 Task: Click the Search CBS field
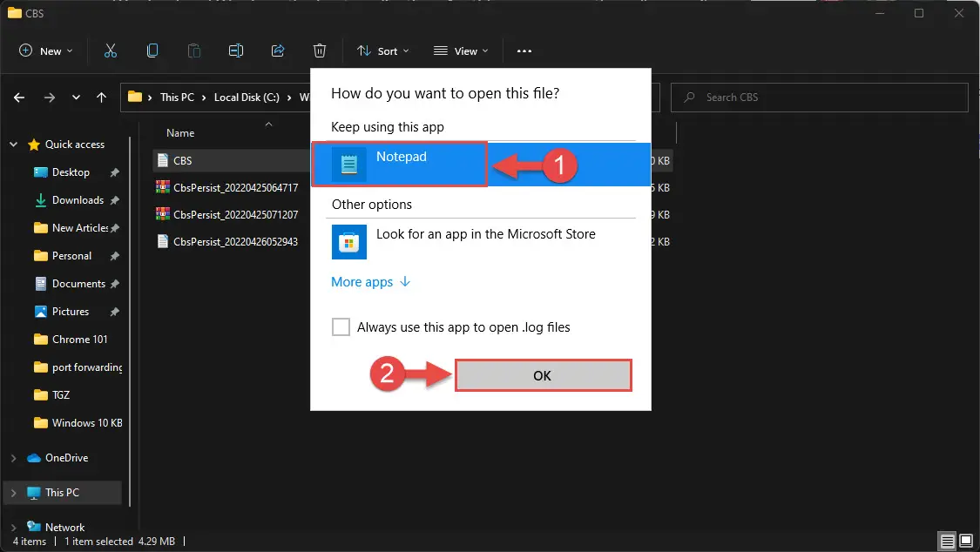coord(820,98)
